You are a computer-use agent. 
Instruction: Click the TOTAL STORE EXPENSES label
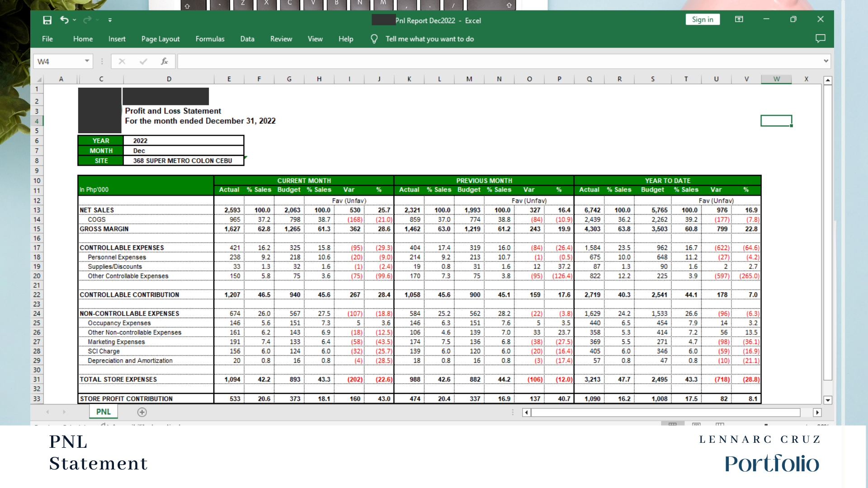tap(118, 380)
